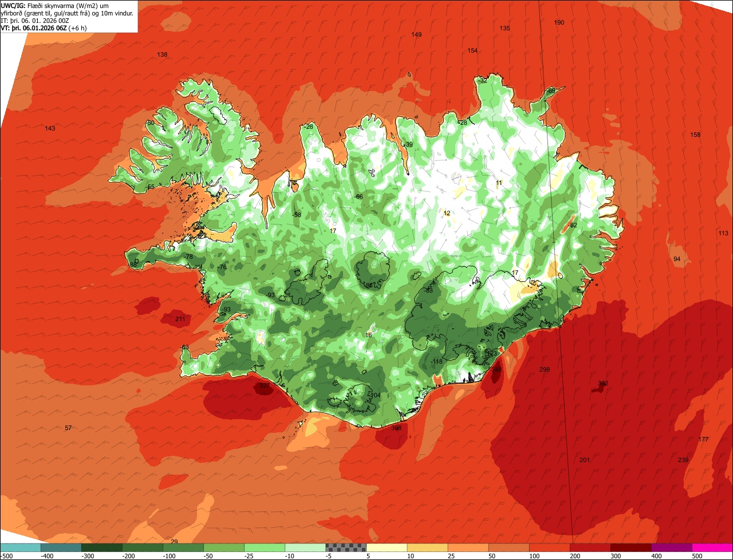Click the '201' map value
The image size is (733, 560).
(585, 460)
